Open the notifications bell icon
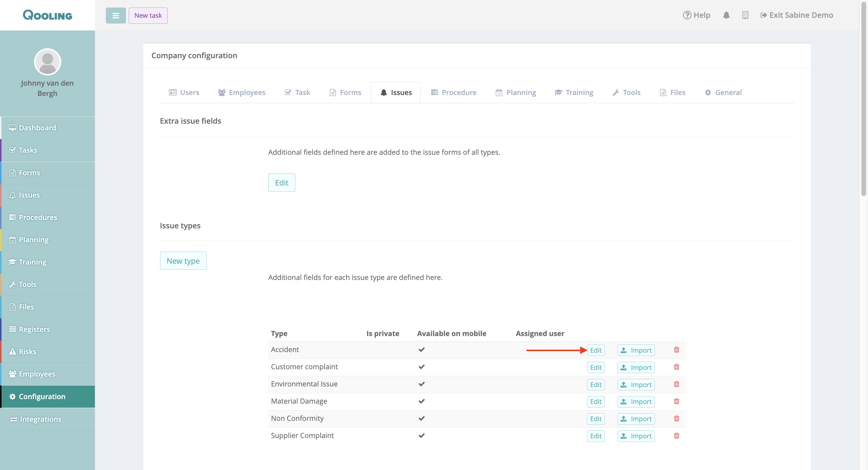 pyautogui.click(x=726, y=15)
